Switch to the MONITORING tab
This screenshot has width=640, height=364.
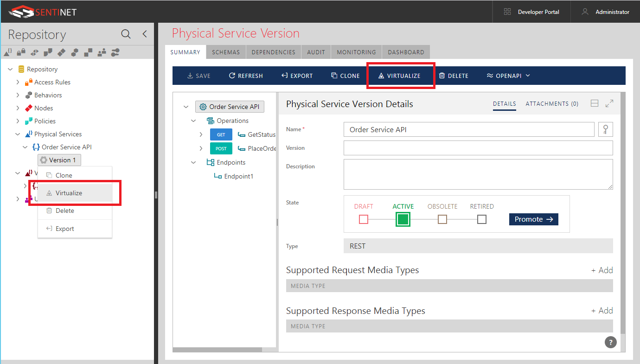(356, 52)
